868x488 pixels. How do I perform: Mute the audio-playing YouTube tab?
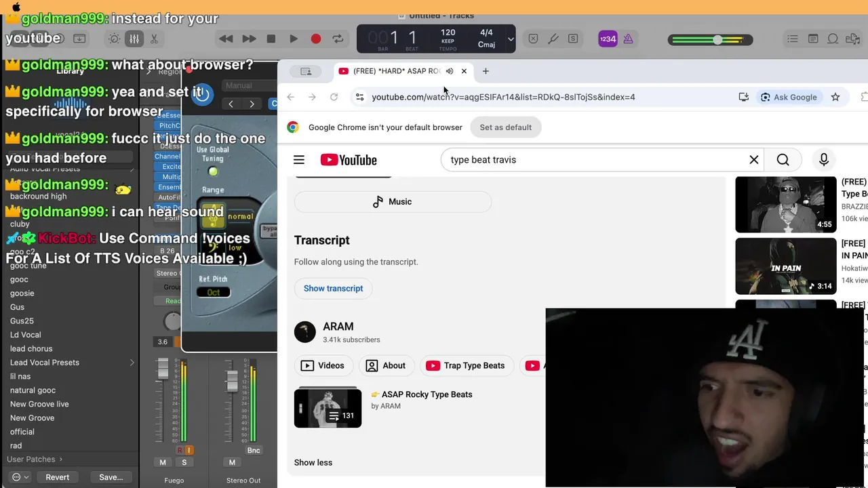tap(449, 71)
